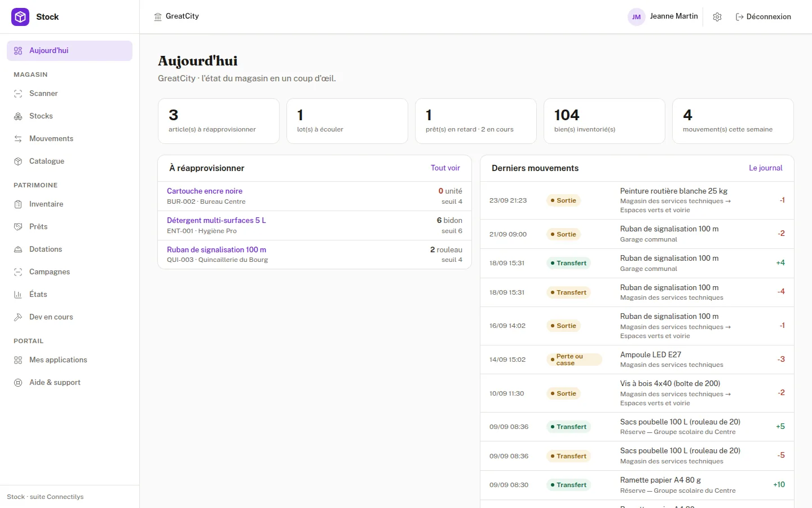Click the Catalogue package icon
The height and width of the screenshot is (508, 812).
click(x=18, y=161)
